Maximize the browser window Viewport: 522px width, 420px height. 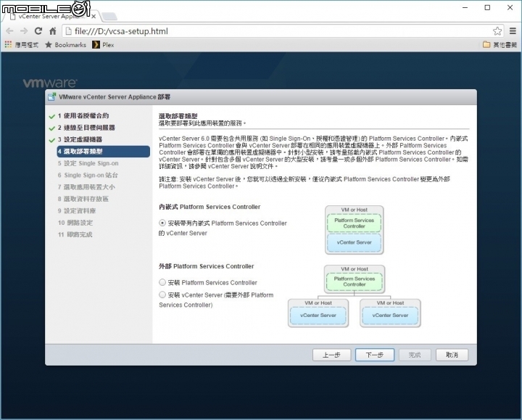[x=487, y=7]
